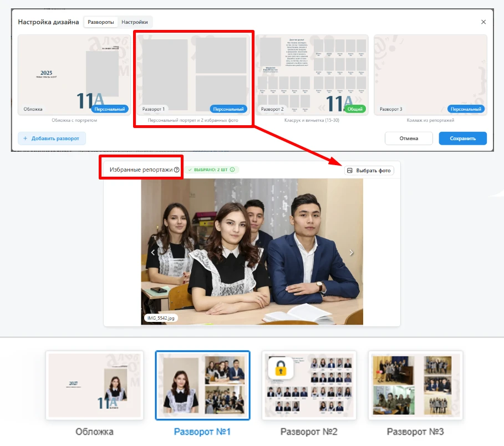This screenshot has height=446, width=504.
Task: Click the Разворот №2 label
Action: (309, 432)
